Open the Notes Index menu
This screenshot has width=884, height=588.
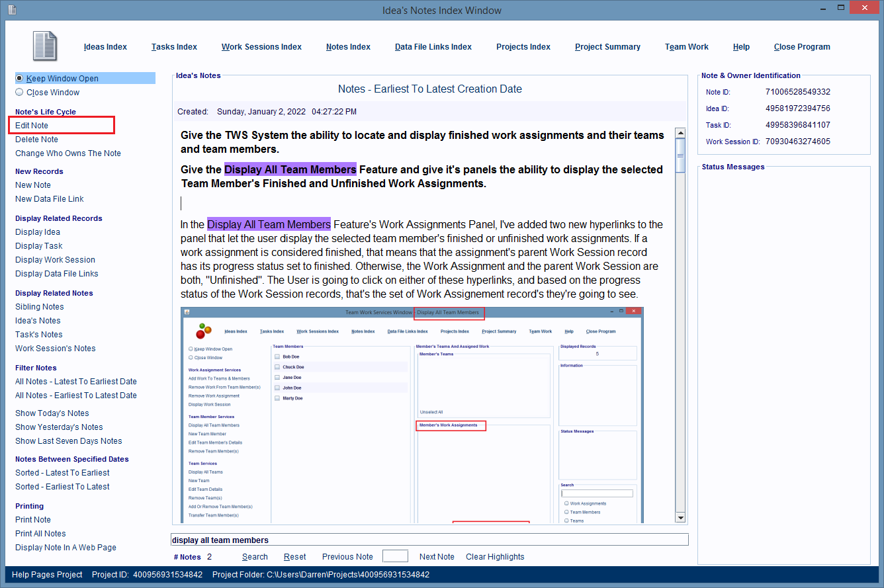[x=348, y=47]
